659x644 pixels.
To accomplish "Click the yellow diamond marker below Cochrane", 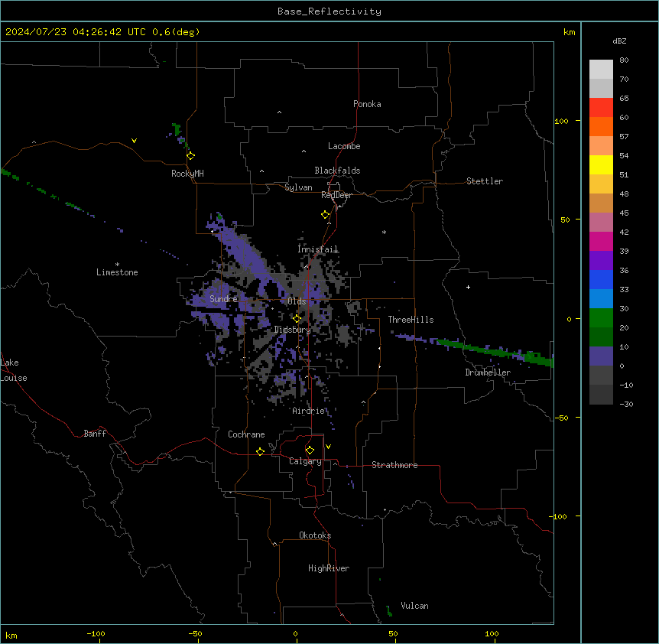I will coord(260,451).
